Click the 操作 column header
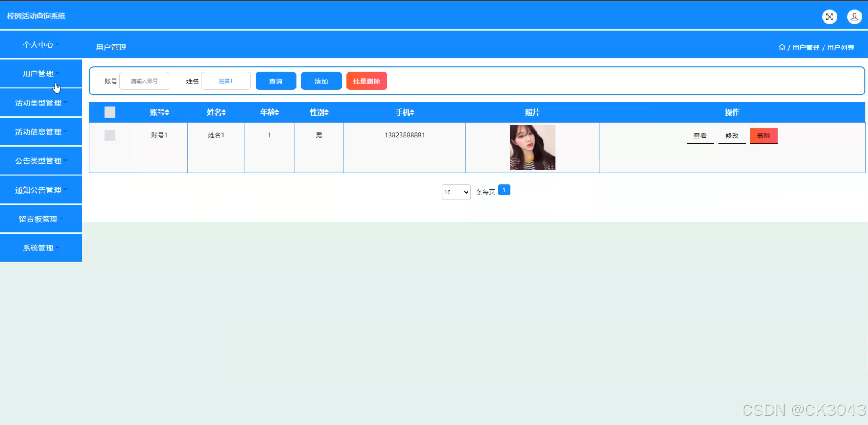Image resolution: width=868 pixels, height=425 pixels. (732, 112)
